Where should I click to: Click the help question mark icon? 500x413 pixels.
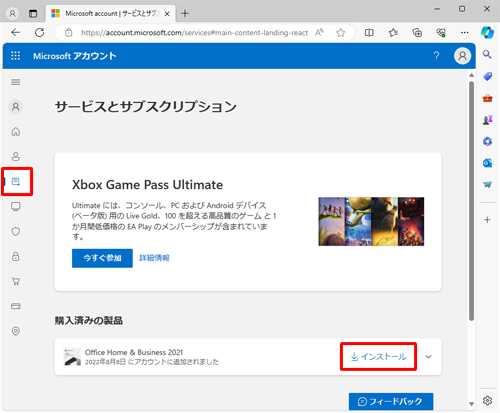point(436,56)
